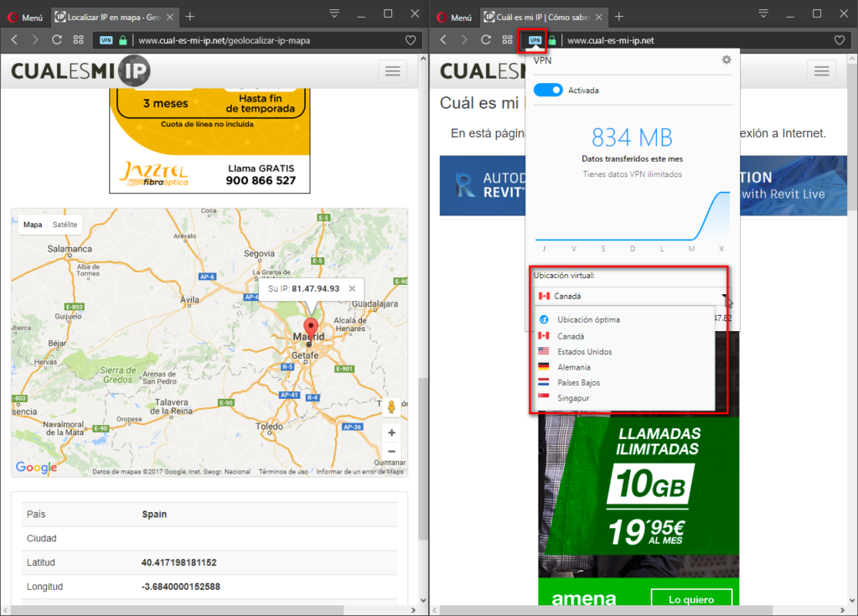Open Speed Dial grid in right browser window
Screen dimensions: 858x616
(x=507, y=39)
